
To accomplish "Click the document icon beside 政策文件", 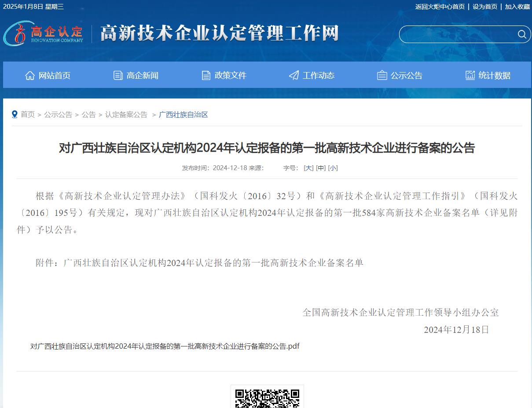I will tap(206, 76).
